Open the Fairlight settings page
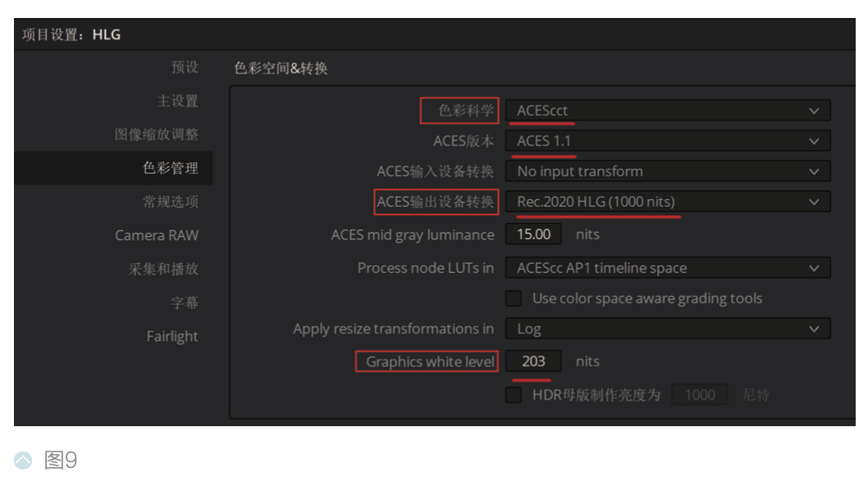868x477 pixels. click(x=172, y=336)
